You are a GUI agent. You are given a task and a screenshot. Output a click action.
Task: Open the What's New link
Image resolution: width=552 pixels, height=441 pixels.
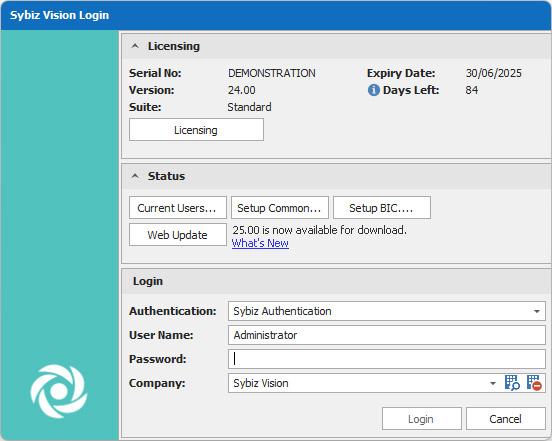260,243
